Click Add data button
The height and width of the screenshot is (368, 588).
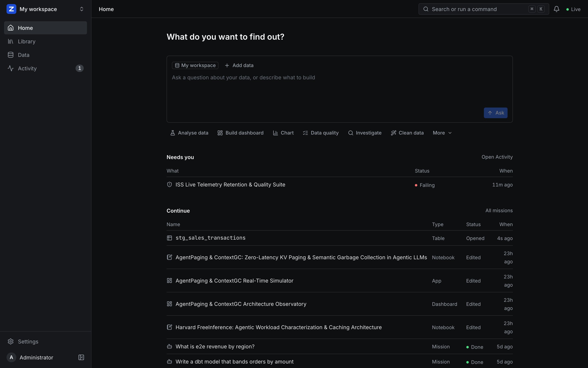coord(239,65)
